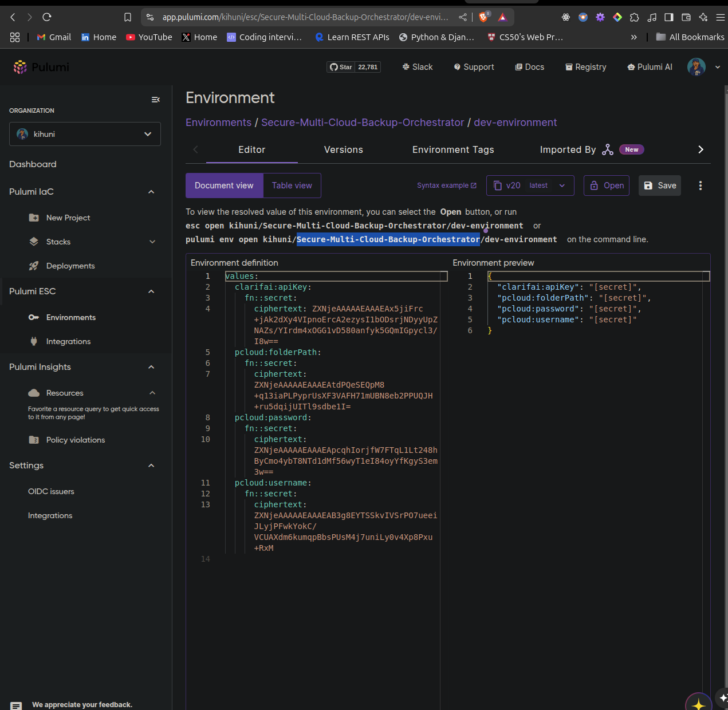This screenshot has height=710, width=728.
Task: Open kihuni organization dropdown
Action: click(x=85, y=134)
